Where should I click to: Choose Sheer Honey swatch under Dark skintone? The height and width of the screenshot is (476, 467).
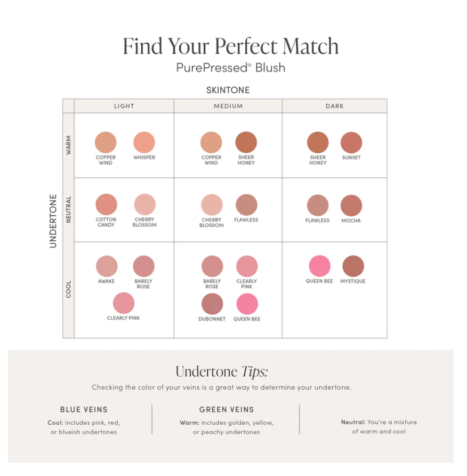318,142
